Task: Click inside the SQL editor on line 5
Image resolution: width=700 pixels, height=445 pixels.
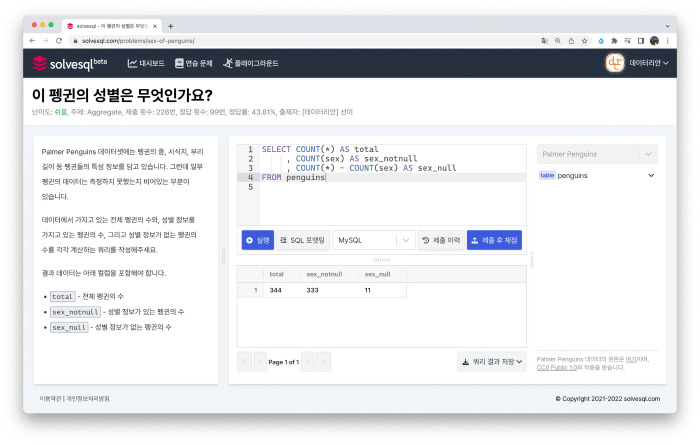Action: 393,187
